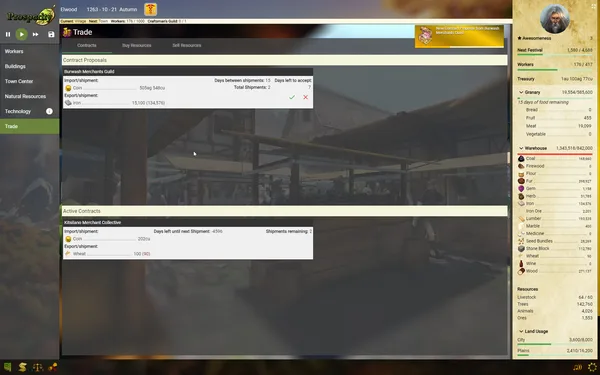This screenshot has height=375, width=600.
Task: Click the green map icon in bottom bar
Action: tap(8, 367)
